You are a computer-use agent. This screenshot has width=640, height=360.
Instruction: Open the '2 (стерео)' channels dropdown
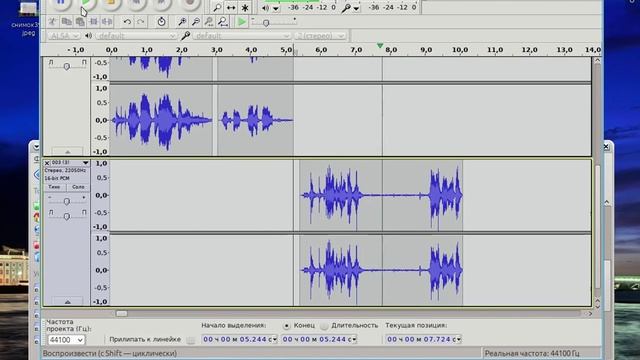321,36
